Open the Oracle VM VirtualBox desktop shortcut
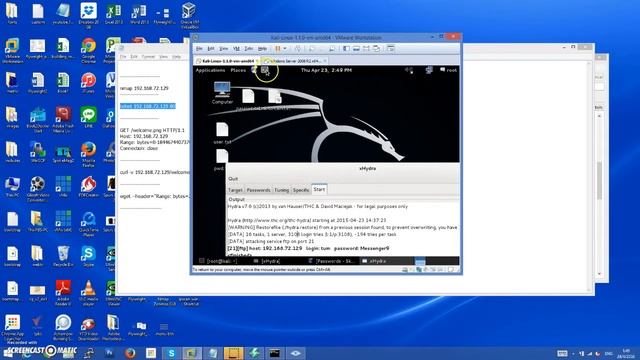 tap(189, 16)
